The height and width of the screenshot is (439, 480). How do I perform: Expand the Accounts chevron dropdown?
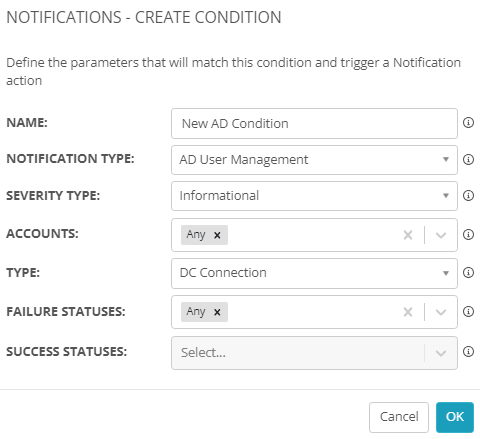click(x=441, y=235)
